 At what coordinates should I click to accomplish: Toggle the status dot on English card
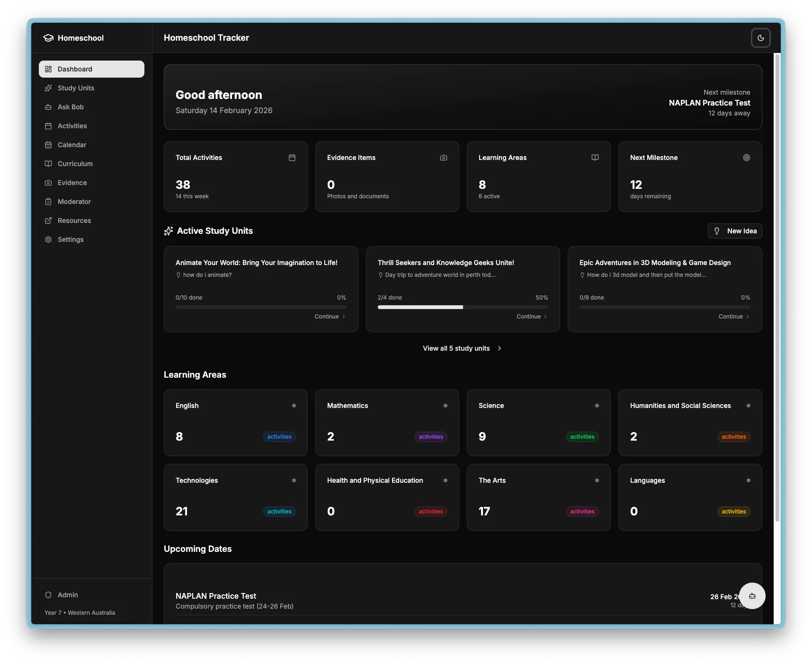[294, 406]
